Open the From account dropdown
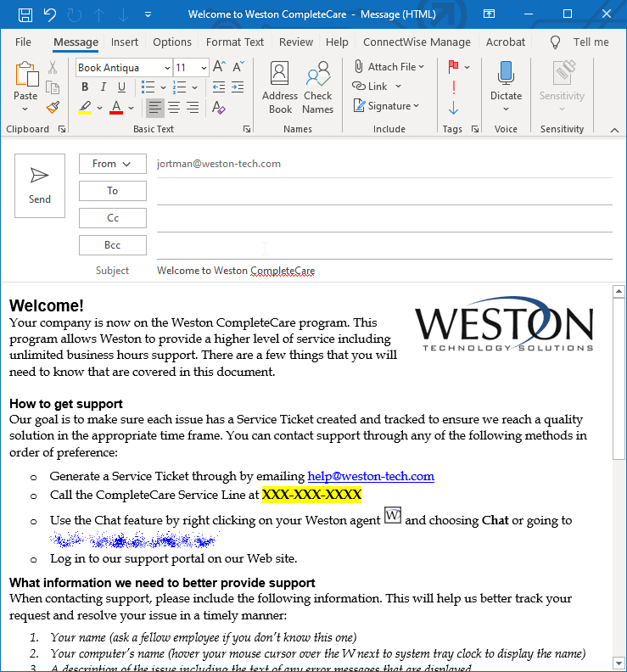The image size is (627, 672). coord(112,164)
